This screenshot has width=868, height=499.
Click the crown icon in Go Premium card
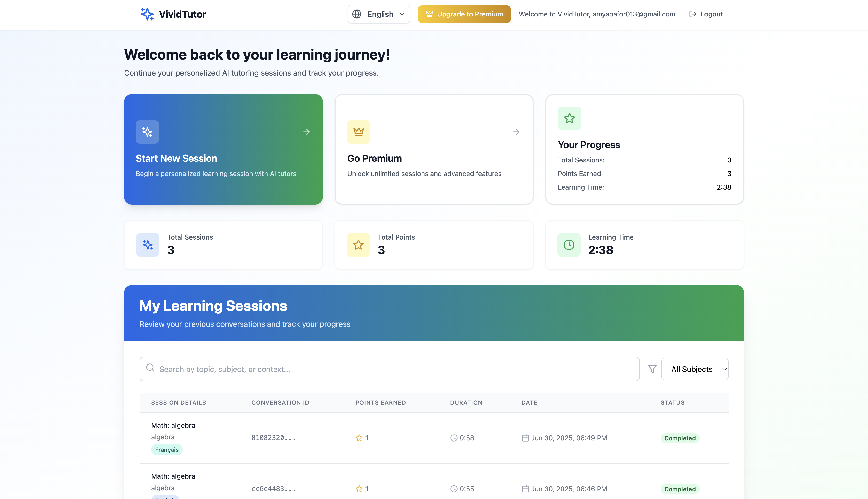(359, 132)
